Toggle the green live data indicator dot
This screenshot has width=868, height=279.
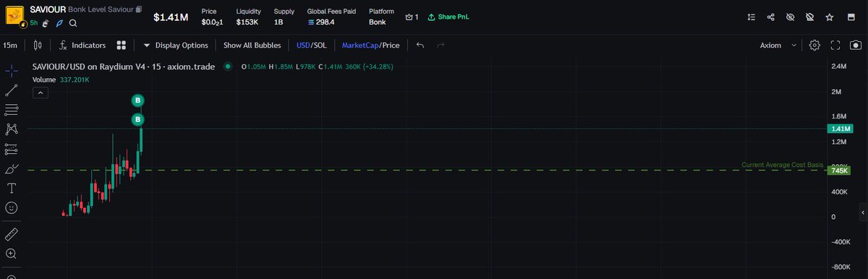228,66
